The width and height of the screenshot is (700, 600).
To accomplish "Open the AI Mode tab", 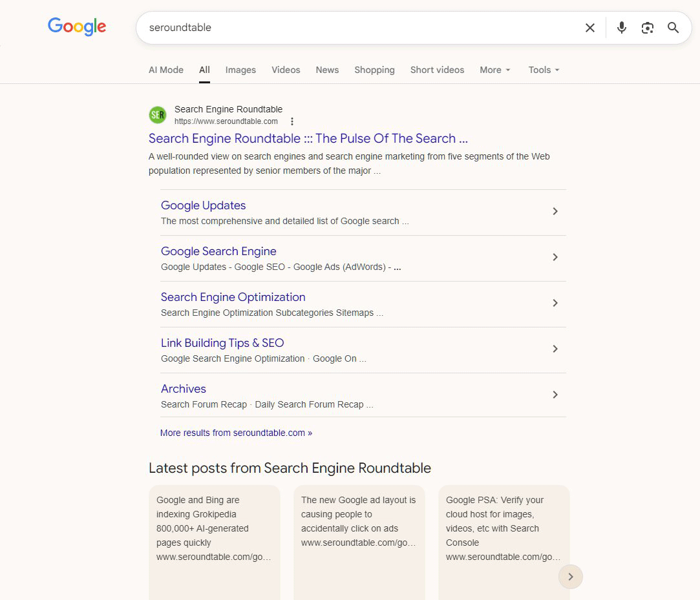I will pos(165,70).
